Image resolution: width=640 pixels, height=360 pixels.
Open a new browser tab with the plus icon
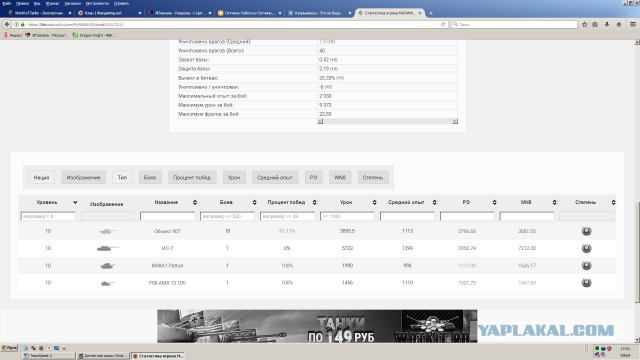tap(431, 13)
